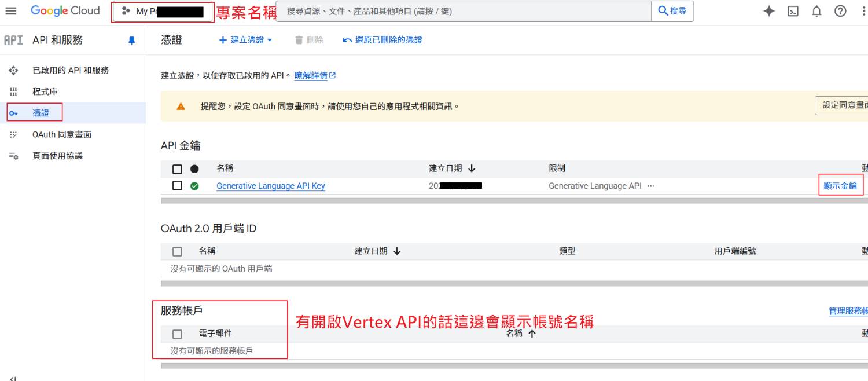868x381 pixels.
Task: Open OAuth 同意畫面 sidebar item
Action: 62,134
